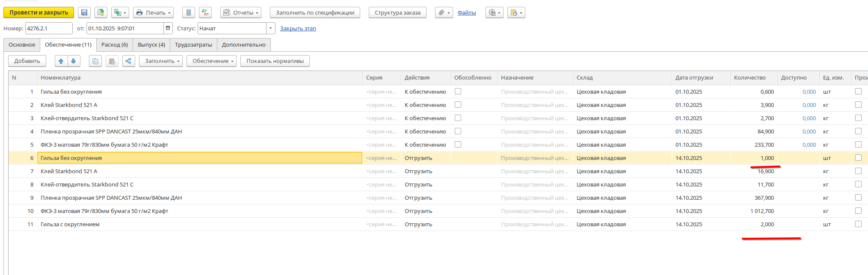The width and height of the screenshot is (868, 275).
Task: Move row up with blue arrow
Action: point(61,61)
